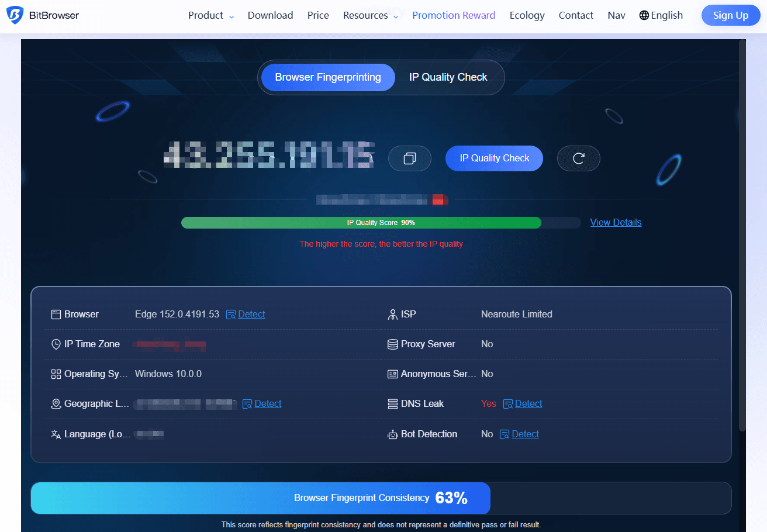The image size is (767, 532).
Task: Click the refresh icon button
Action: [x=579, y=158]
